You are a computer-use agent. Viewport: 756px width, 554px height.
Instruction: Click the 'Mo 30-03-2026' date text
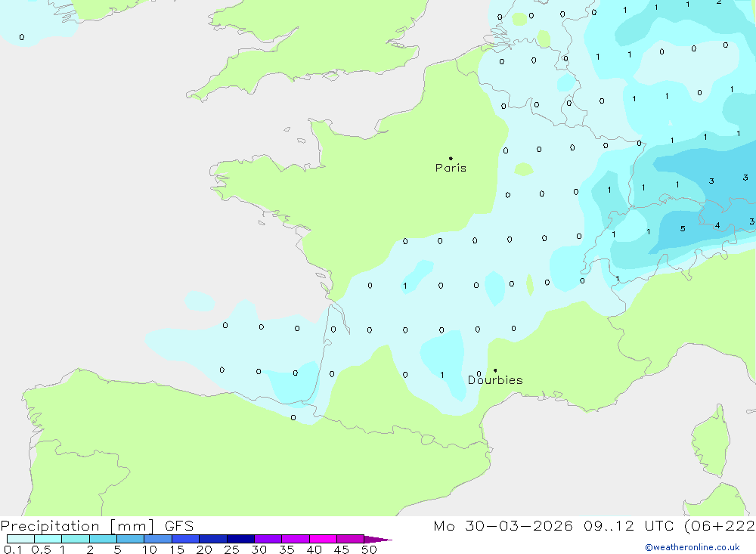tap(503, 526)
